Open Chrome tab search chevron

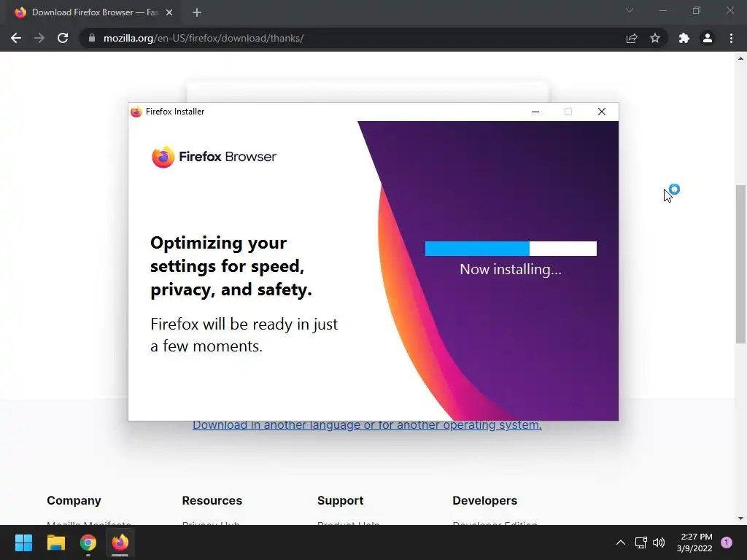(630, 10)
